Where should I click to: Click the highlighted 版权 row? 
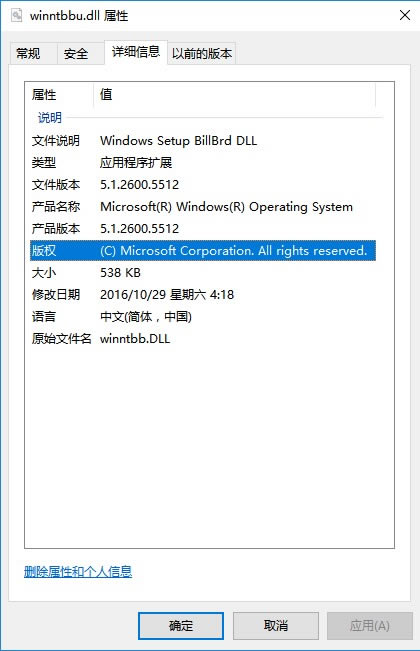203,251
